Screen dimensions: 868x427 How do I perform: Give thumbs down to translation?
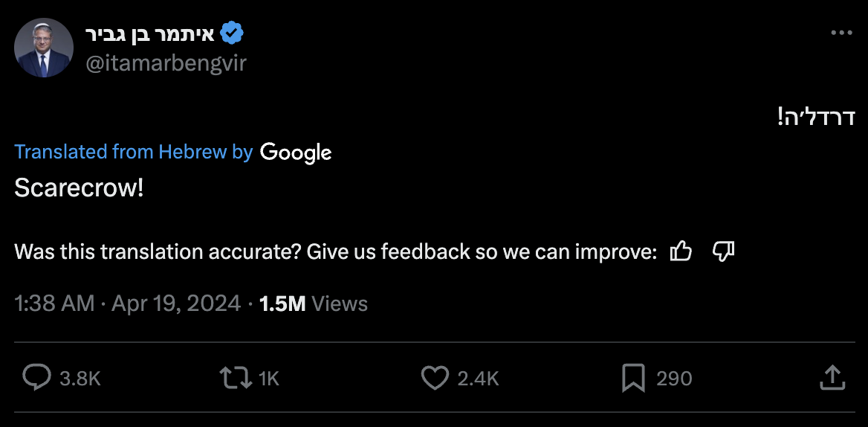723,252
